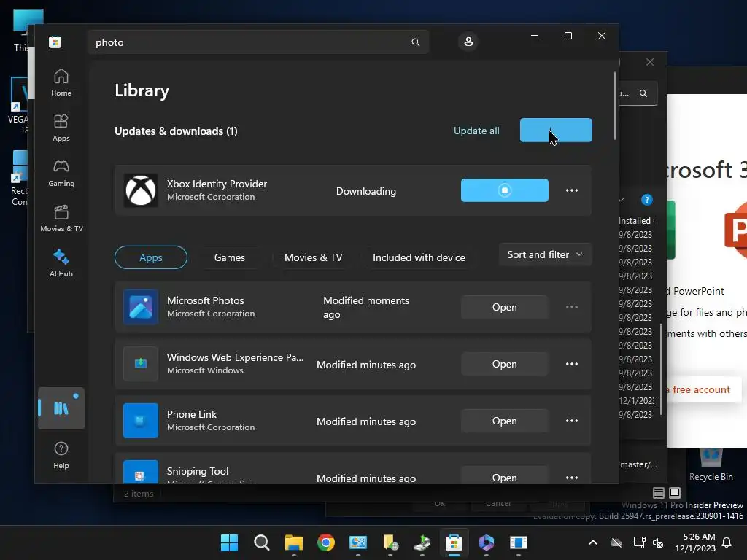747x560 pixels.
Task: Click the Phone Link app icon
Action: click(x=141, y=421)
